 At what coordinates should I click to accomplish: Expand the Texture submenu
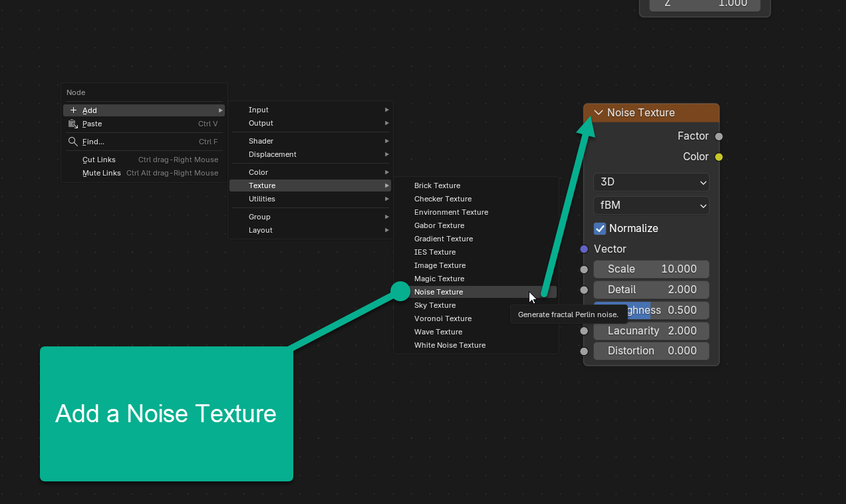point(311,186)
